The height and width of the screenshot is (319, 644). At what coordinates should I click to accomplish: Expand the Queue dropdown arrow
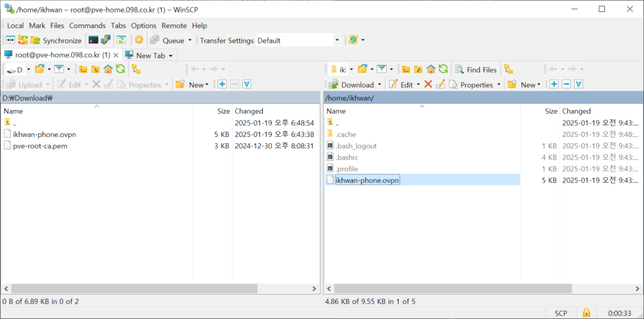coord(190,40)
